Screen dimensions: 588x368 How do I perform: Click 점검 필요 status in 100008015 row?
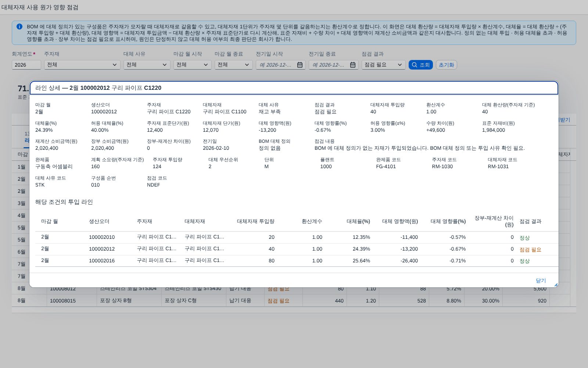click(279, 301)
